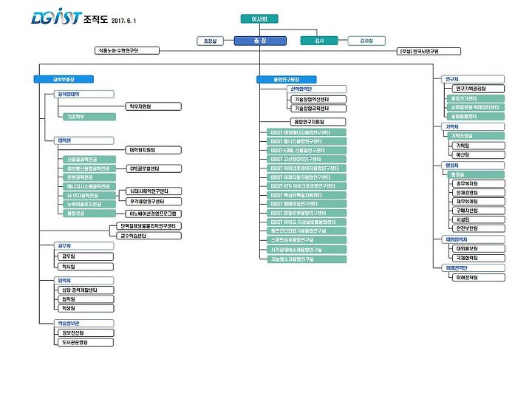The width and height of the screenshot is (532, 399).
Task: Click the '총장실' box
Action: click(211, 41)
